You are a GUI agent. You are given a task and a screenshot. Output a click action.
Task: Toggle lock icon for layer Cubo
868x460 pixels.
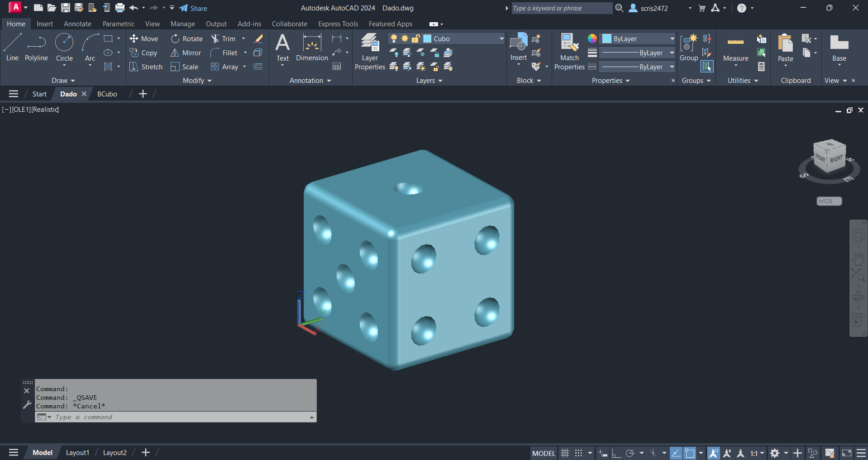[415, 38]
